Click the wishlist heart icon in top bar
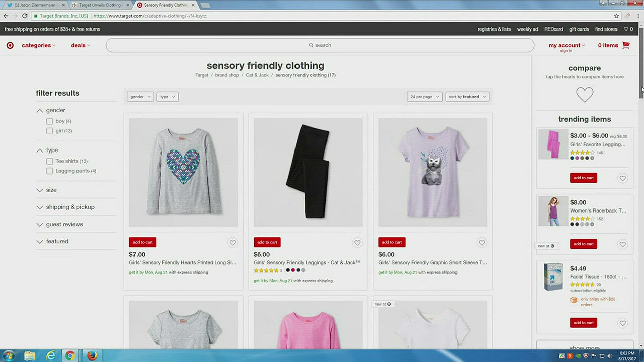The image size is (644, 362). pyautogui.click(x=625, y=29)
